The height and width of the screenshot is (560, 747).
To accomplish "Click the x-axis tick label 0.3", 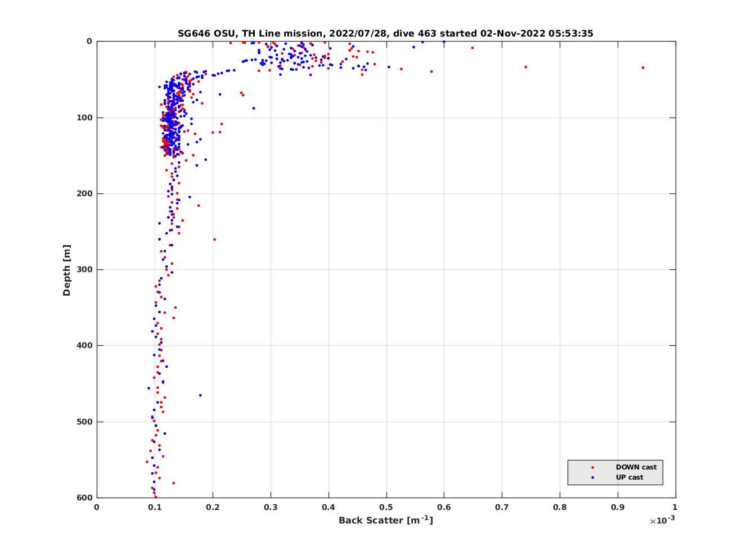I will pos(271,507).
